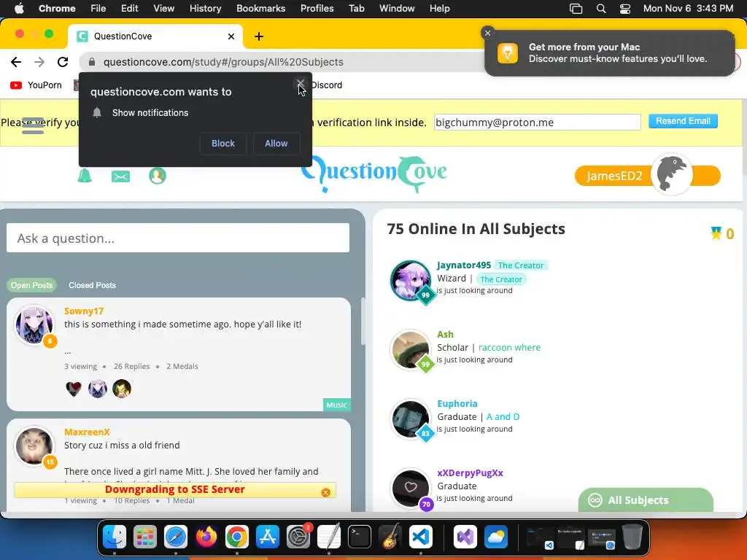This screenshot has height=560, width=747.
Task: Close the QuestionCove tab
Action: tap(231, 36)
